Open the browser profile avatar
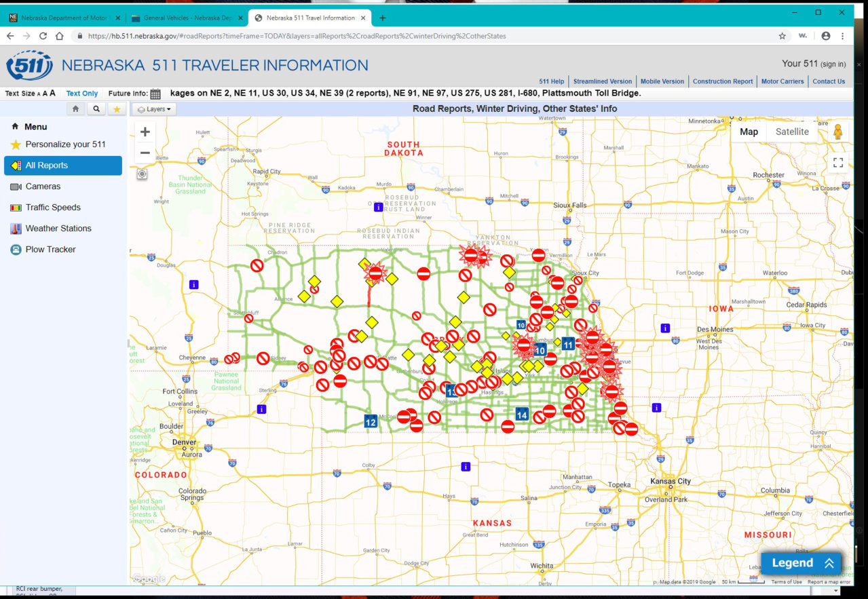 coord(825,36)
